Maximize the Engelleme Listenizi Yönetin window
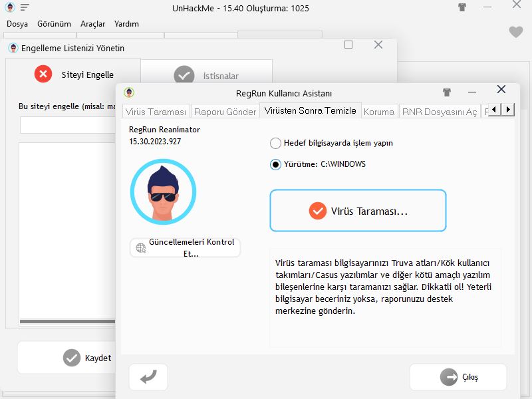Viewport: 532px width, 399px height. [x=348, y=45]
